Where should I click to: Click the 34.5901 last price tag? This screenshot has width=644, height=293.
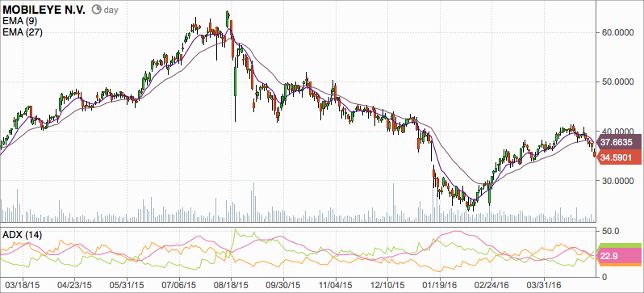[618, 157]
